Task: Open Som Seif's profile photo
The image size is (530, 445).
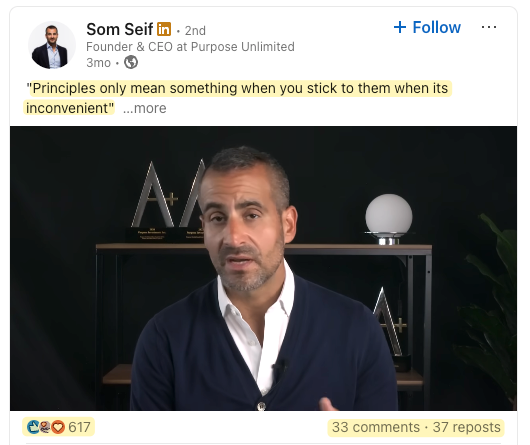Action: 52,45
